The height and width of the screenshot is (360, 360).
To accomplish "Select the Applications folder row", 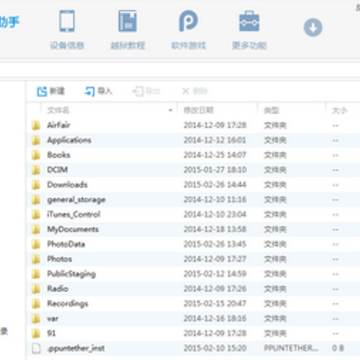I will 193,140.
